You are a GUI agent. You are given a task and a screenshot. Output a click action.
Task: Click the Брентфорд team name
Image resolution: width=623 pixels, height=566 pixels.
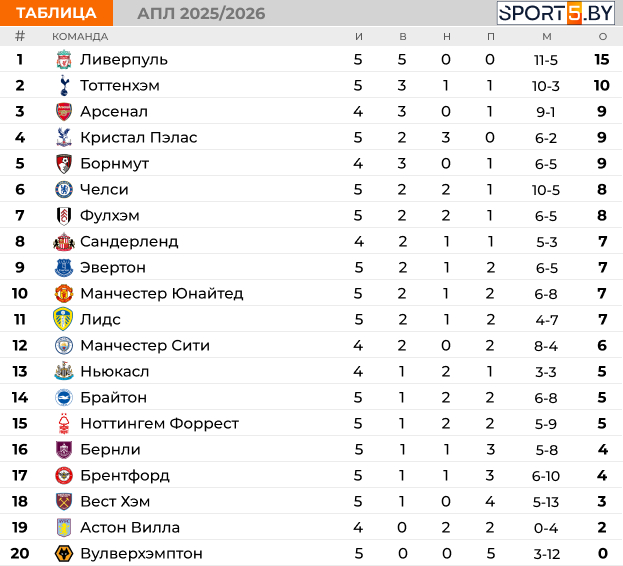(x=125, y=476)
